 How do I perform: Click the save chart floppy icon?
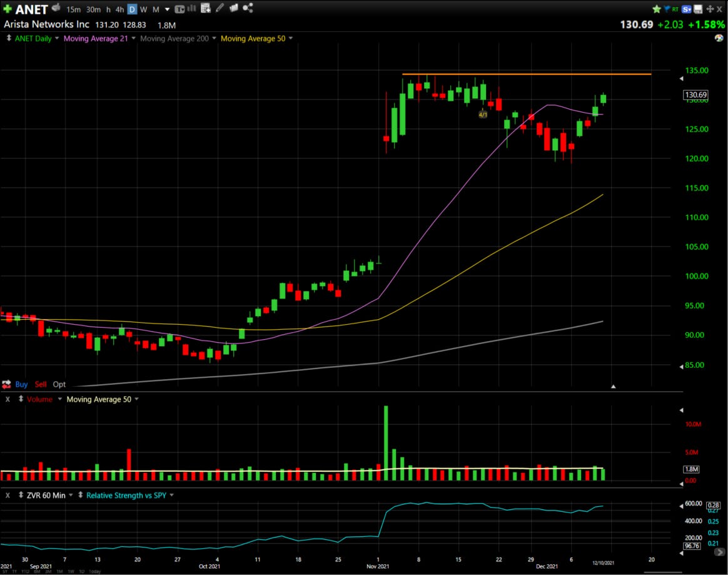coord(698,9)
